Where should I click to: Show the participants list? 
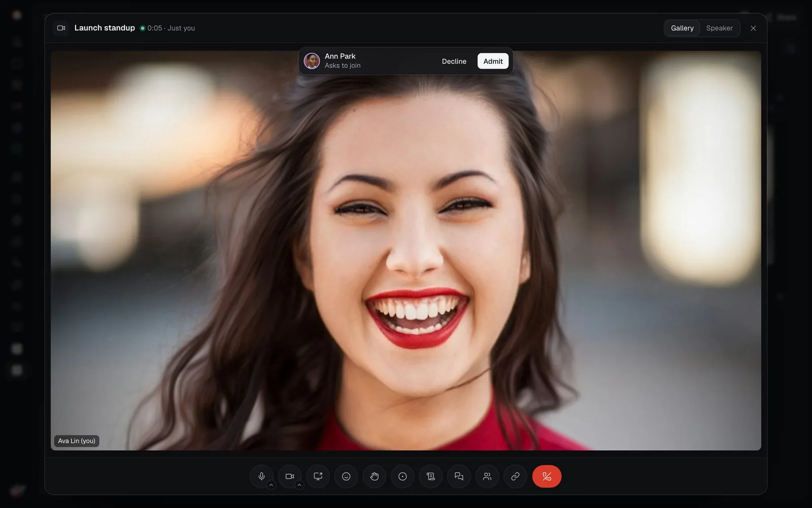[487, 477]
